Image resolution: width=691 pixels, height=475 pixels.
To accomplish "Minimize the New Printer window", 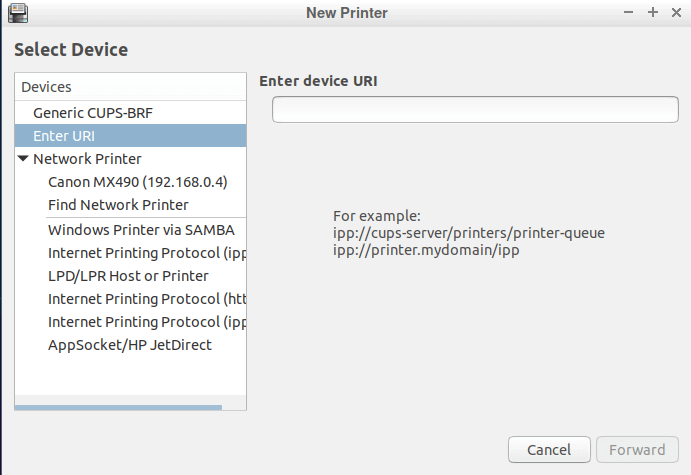I will click(x=628, y=12).
